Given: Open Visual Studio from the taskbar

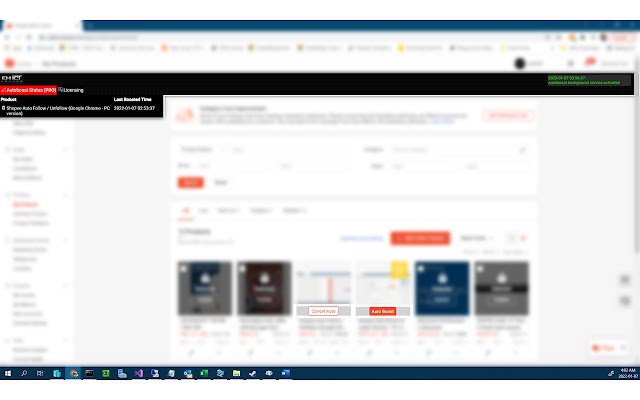Looking at the screenshot, I should click(x=139, y=373).
